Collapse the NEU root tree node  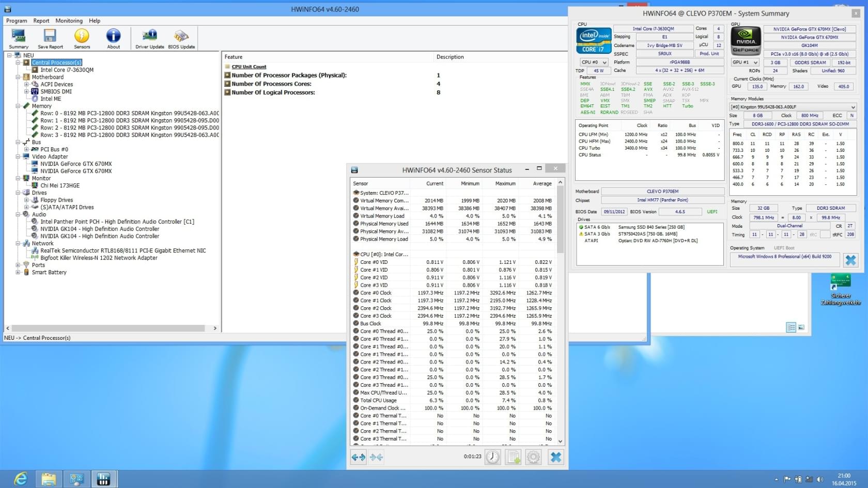click(9, 55)
